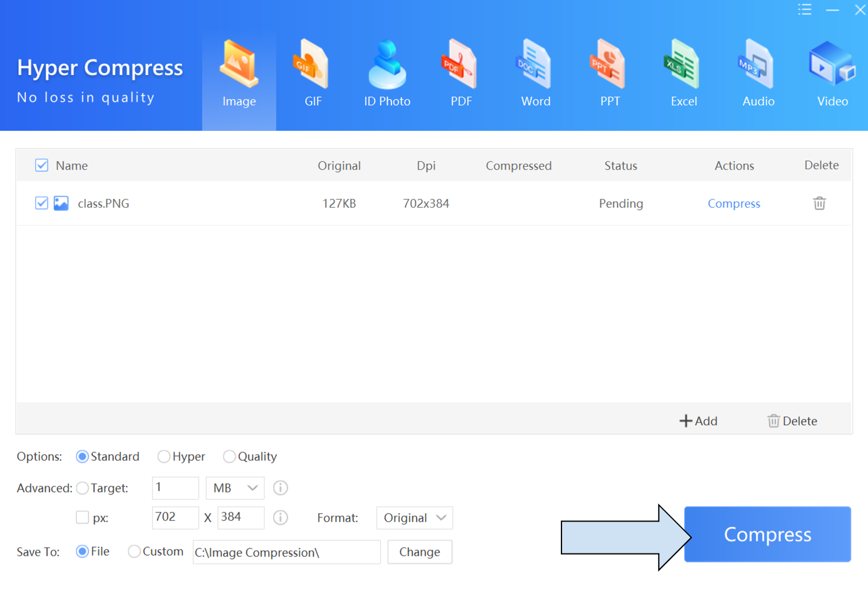The width and height of the screenshot is (868, 592).
Task: Click the width field showing 702
Action: tap(175, 517)
